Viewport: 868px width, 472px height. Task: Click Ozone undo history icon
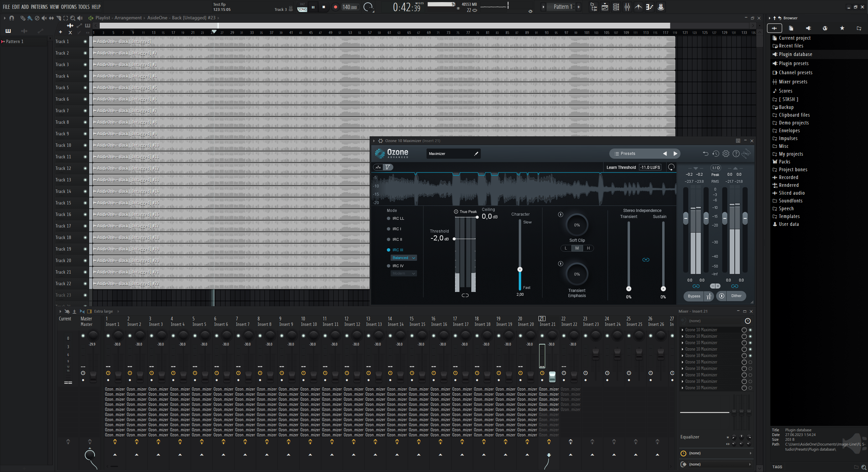[715, 154]
